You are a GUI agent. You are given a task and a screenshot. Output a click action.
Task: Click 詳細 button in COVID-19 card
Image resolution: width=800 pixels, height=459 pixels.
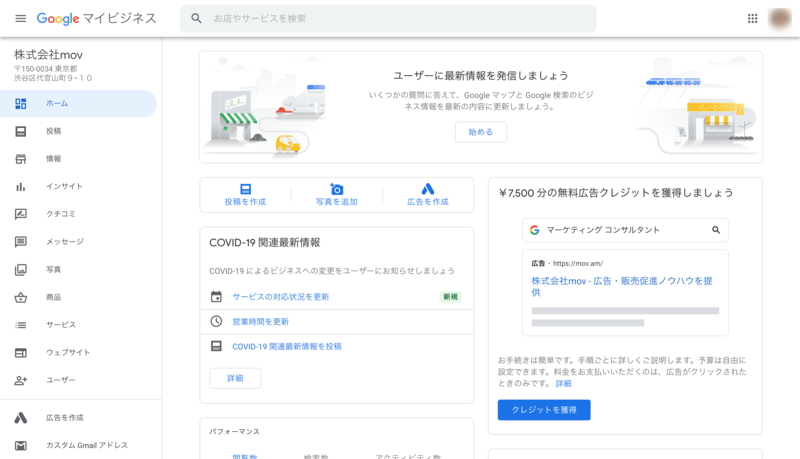tap(235, 378)
